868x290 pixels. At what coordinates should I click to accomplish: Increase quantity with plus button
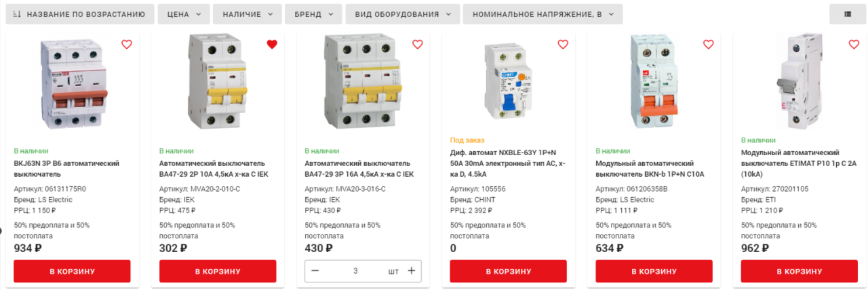[411, 271]
